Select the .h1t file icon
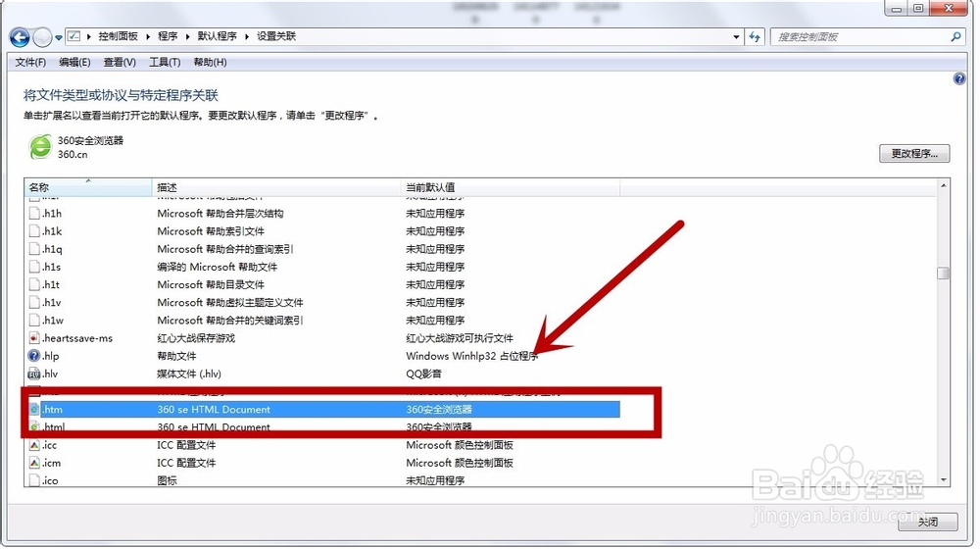Image resolution: width=980 pixels, height=549 pixels. (x=34, y=284)
